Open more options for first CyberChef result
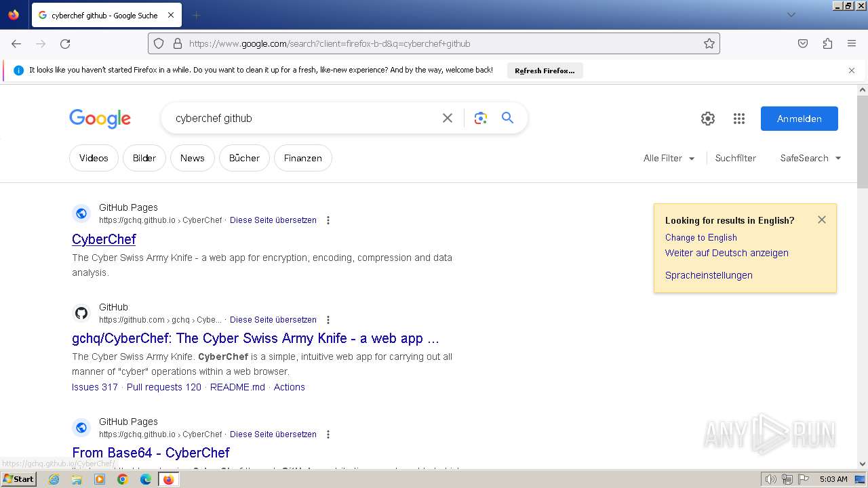Screen dimensions: 868x488 [328, 220]
